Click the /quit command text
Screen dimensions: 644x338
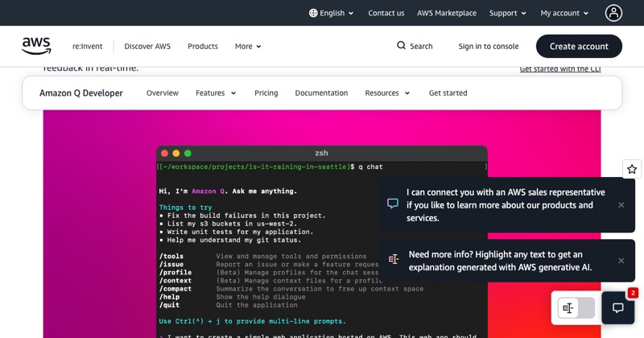click(169, 305)
